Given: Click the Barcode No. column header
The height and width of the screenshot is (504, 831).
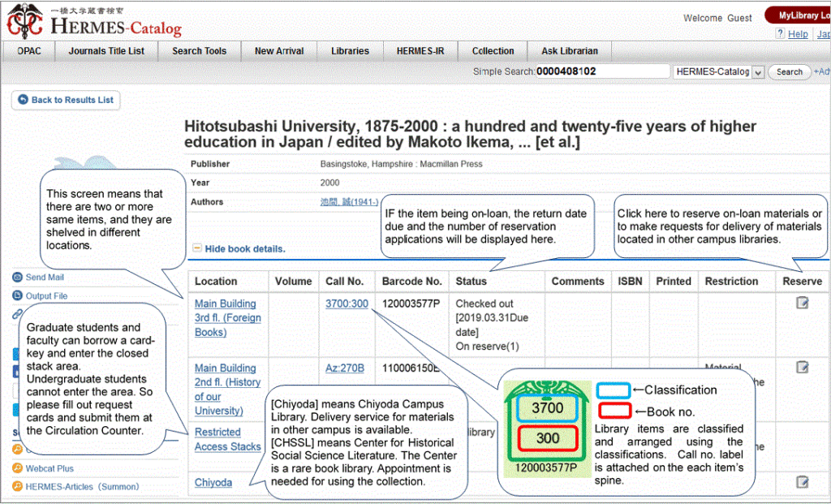Looking at the screenshot, I should tap(411, 282).
